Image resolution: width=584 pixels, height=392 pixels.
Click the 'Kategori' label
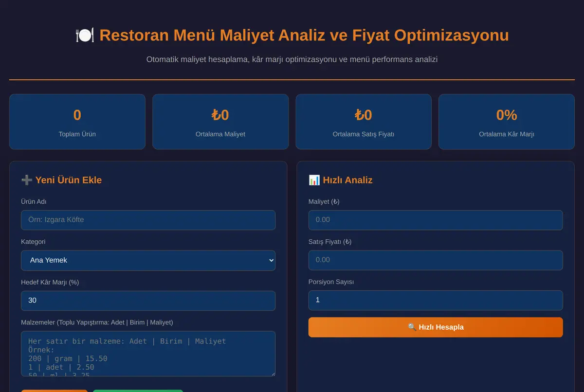click(x=33, y=242)
